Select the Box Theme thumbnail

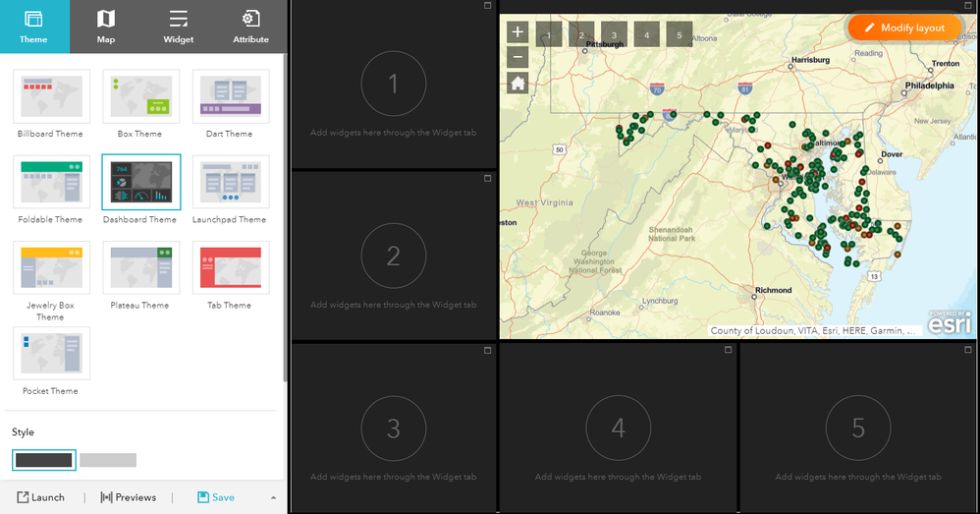(x=140, y=96)
